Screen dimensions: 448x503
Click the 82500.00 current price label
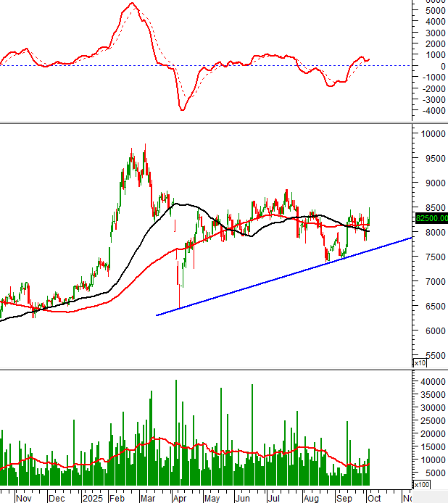click(x=429, y=217)
